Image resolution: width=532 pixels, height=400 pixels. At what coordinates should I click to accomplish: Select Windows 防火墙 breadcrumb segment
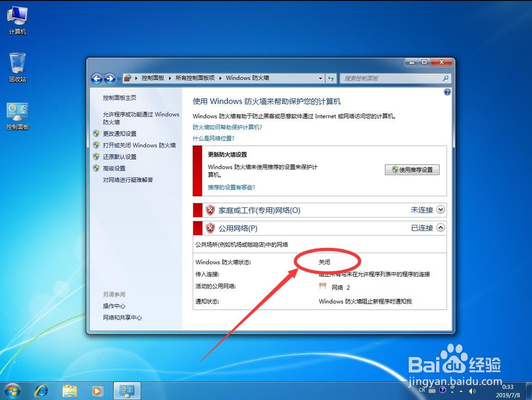[x=247, y=78]
